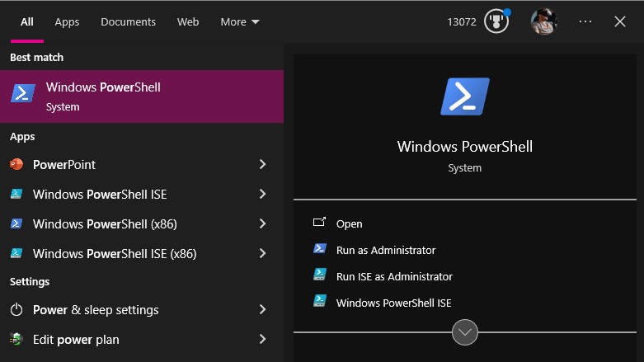Switch to the Documents tab

pos(128,22)
